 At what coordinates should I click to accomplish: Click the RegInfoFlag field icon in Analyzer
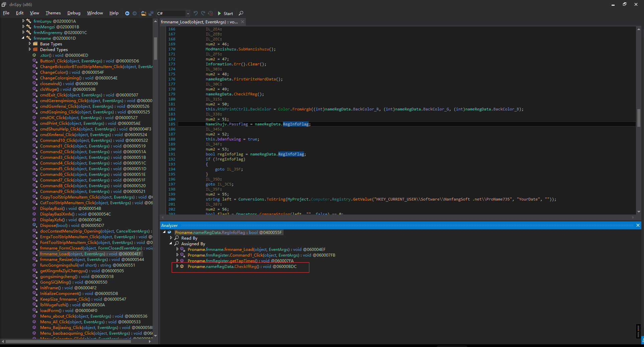pos(170,232)
